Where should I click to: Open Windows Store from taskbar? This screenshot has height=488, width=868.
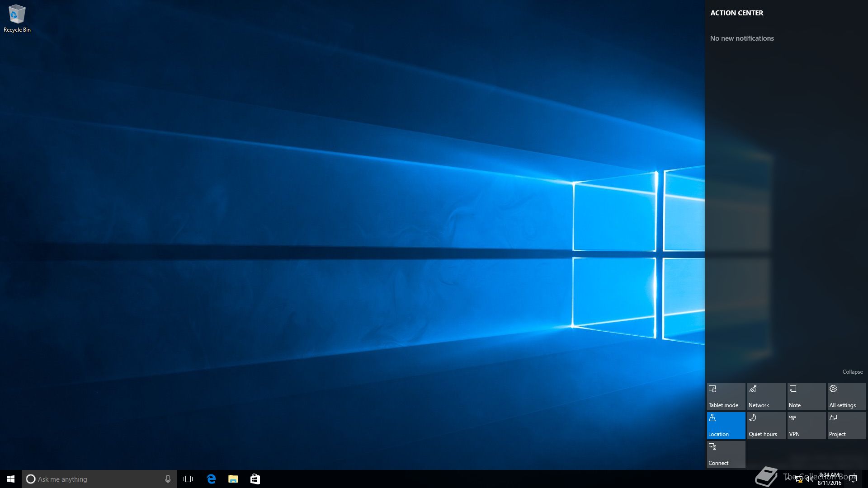(x=255, y=479)
